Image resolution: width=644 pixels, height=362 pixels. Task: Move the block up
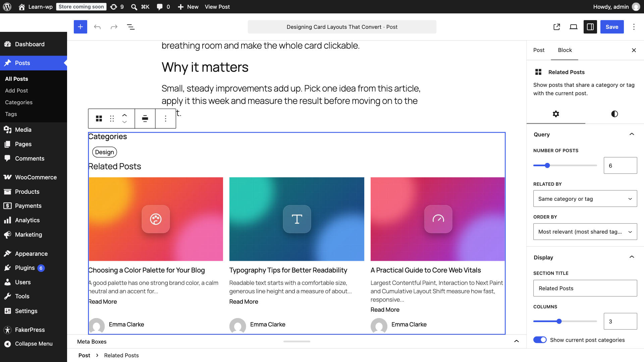pyautogui.click(x=124, y=115)
